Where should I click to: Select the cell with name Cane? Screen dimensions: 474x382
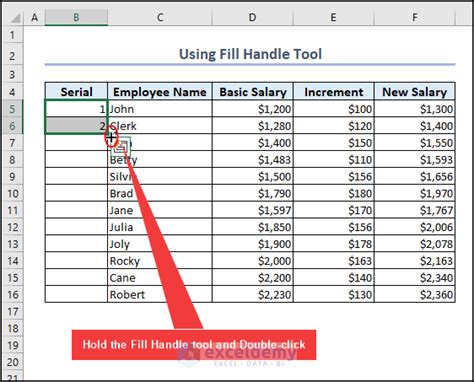tap(160, 278)
